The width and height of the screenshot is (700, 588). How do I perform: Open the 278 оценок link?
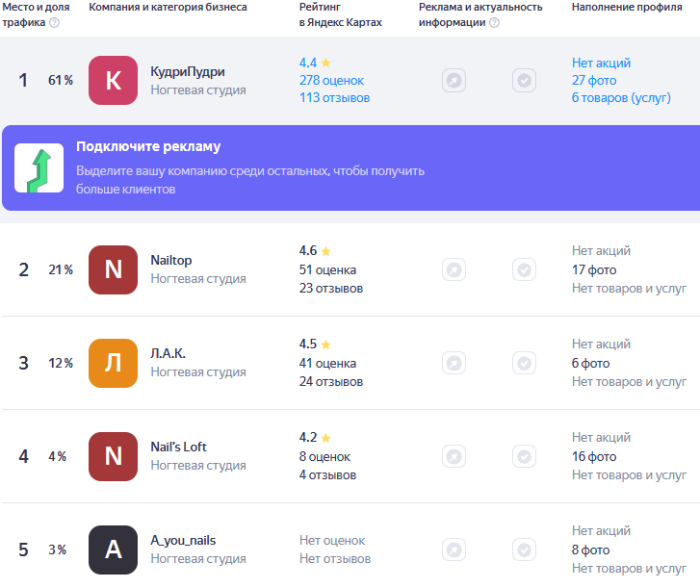point(331,80)
